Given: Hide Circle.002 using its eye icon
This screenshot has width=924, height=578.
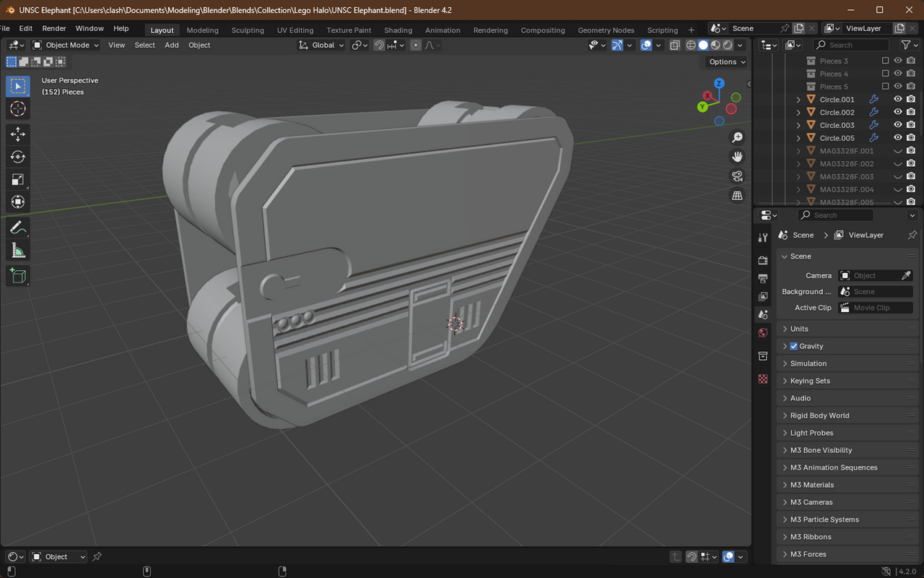Looking at the screenshot, I should (898, 113).
